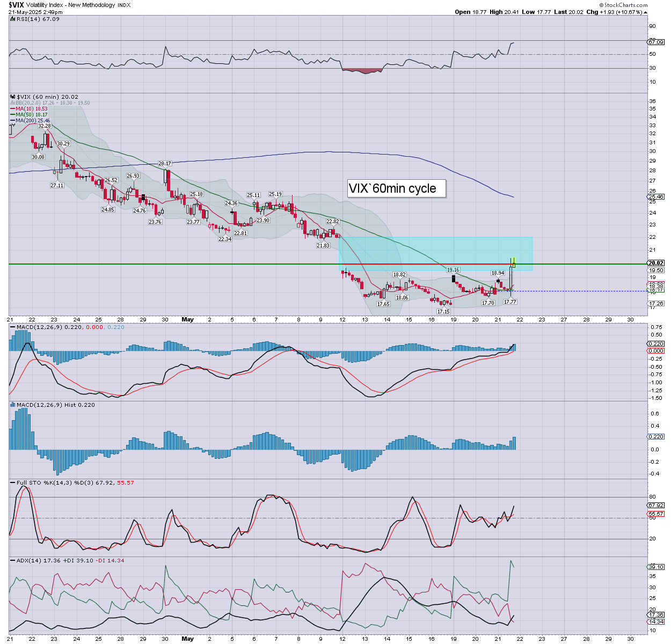The image size is (671, 644).
Task: Click the candlestick icon beside $VIX (60 min)
Action: [x=13, y=97]
